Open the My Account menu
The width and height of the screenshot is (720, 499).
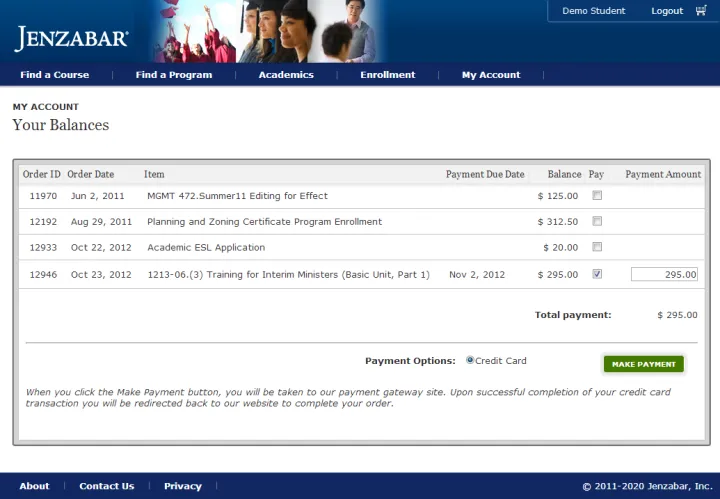(491, 75)
